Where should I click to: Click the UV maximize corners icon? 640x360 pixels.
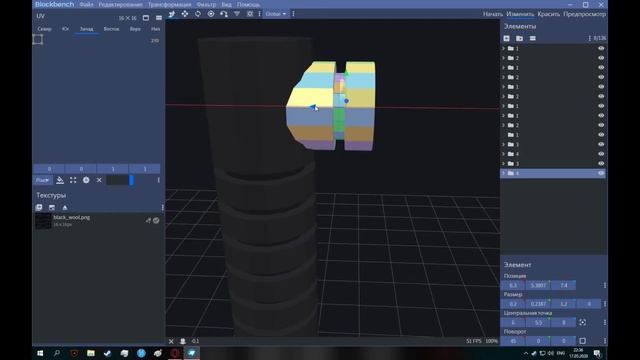(73, 180)
